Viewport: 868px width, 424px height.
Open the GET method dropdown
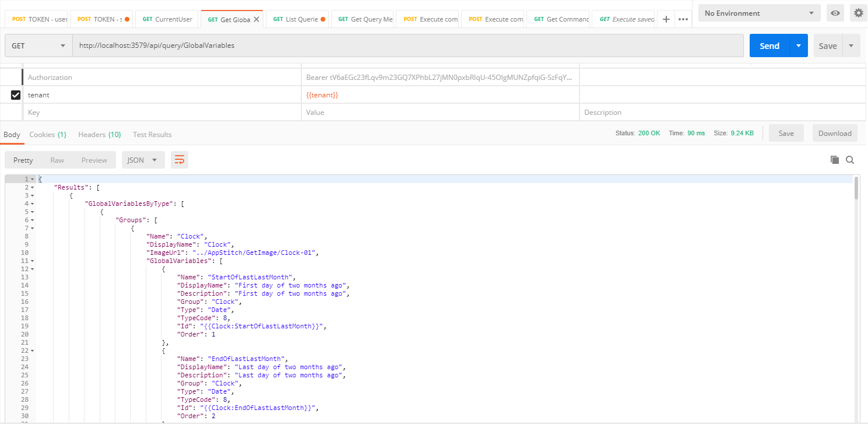[38, 45]
